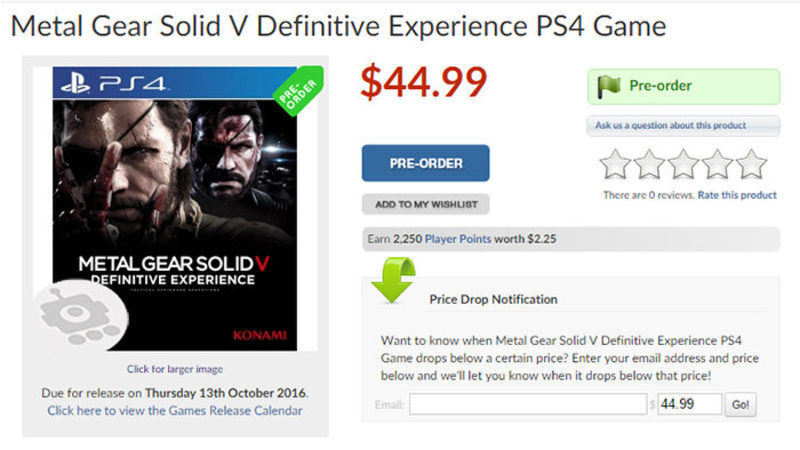Focus the Email input field
The image size is (800, 450).
tap(527, 404)
